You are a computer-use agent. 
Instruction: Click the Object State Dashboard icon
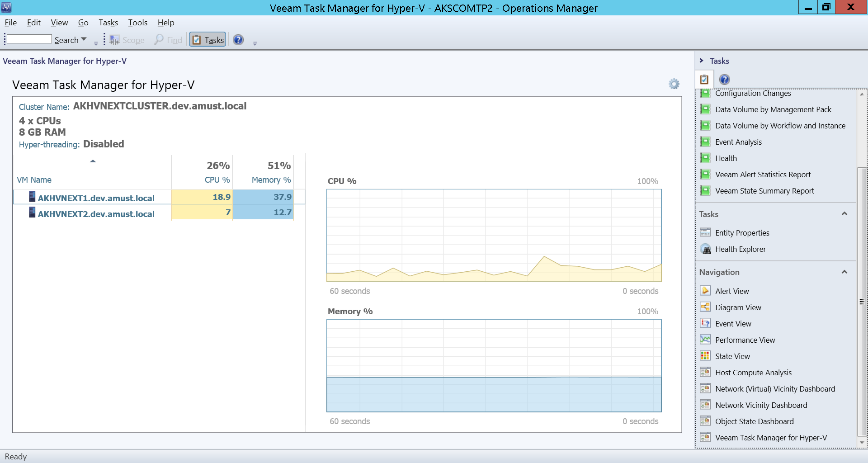click(x=705, y=421)
